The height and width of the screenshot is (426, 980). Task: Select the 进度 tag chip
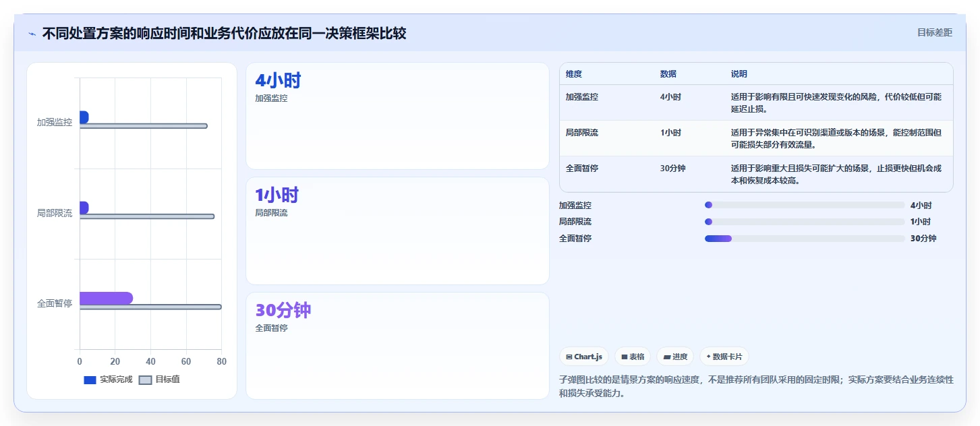(675, 357)
